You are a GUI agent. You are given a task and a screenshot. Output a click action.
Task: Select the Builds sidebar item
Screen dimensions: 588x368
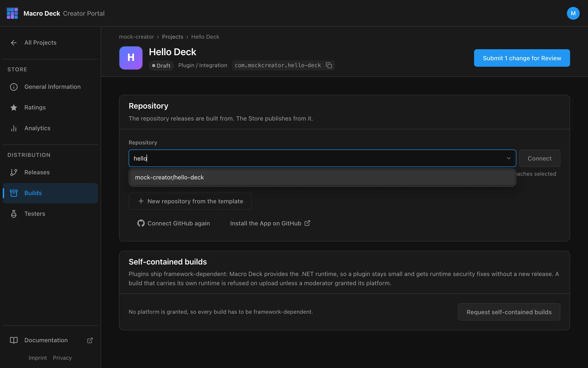pyautogui.click(x=50, y=193)
